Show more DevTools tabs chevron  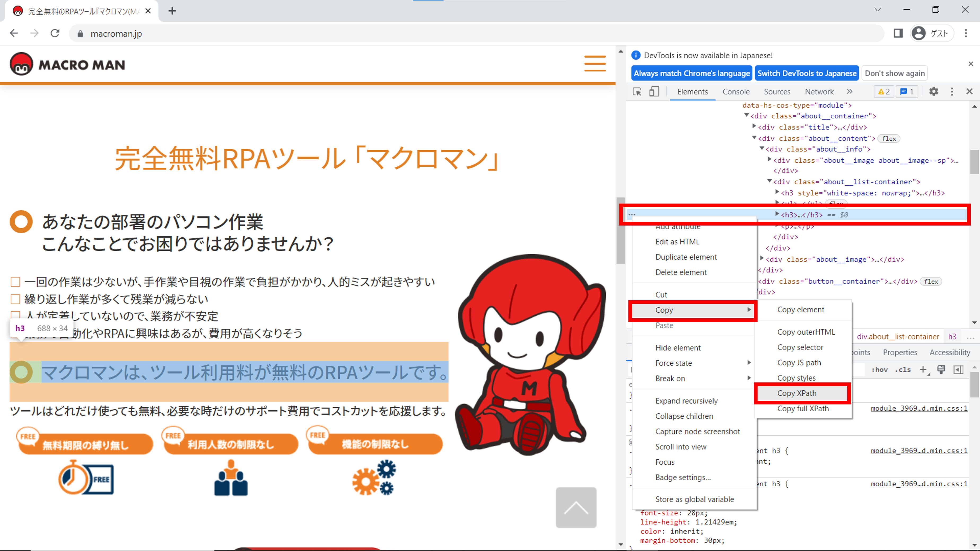pos(850,92)
